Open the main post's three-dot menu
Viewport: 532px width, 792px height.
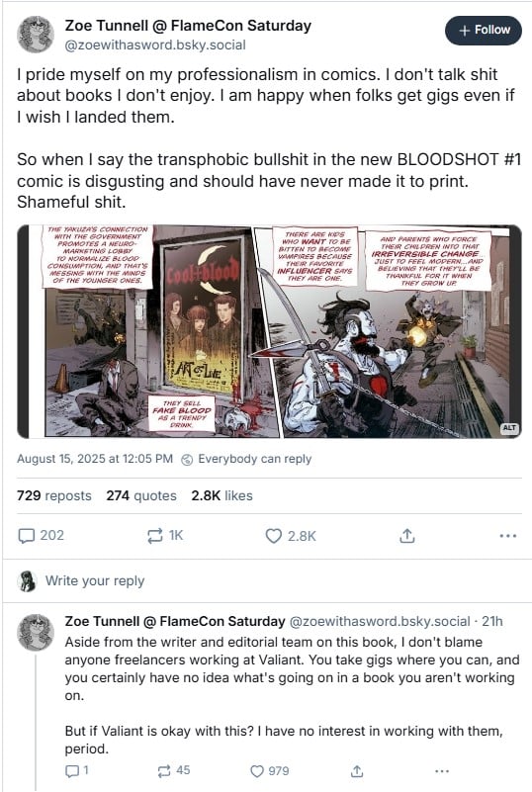(507, 535)
